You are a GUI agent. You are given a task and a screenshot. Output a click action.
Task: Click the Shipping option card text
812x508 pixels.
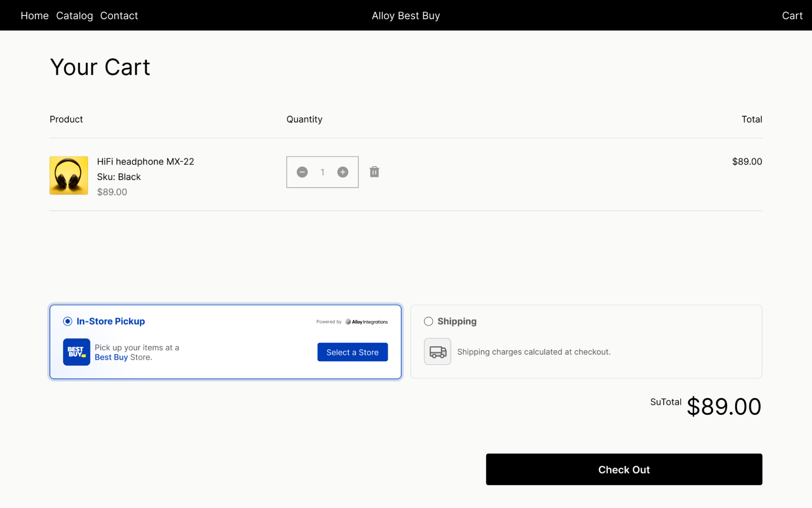(533, 352)
